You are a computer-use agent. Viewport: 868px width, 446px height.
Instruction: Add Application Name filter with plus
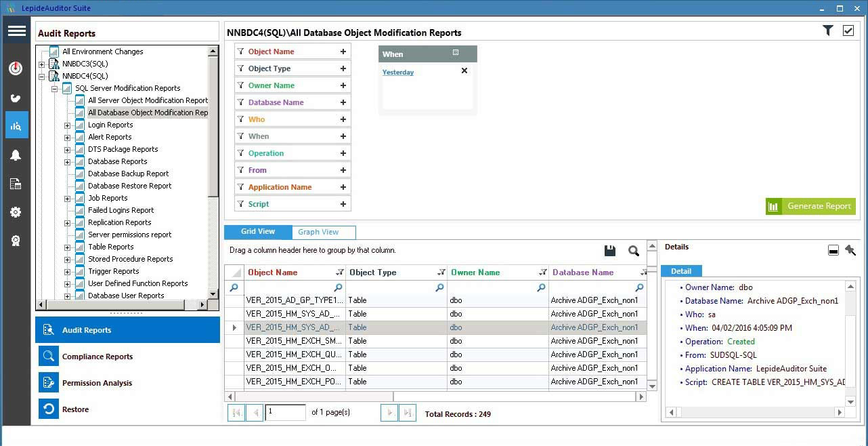click(x=343, y=187)
